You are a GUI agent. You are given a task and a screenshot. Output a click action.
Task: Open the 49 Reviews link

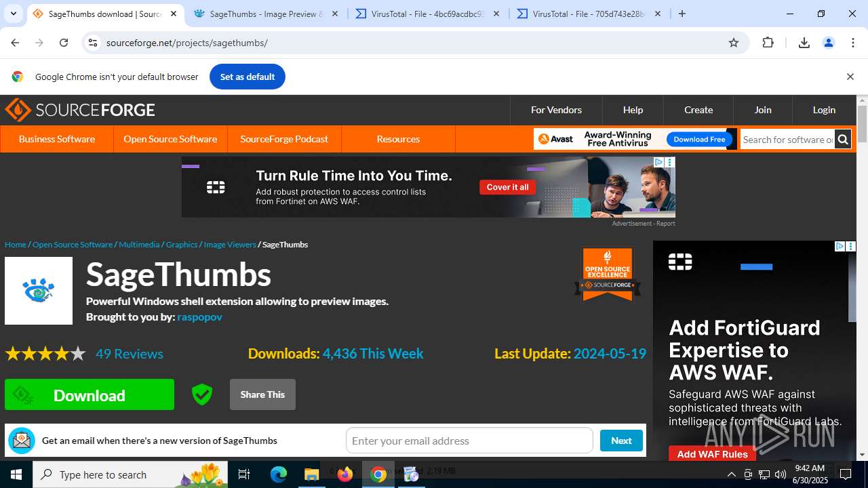point(129,354)
